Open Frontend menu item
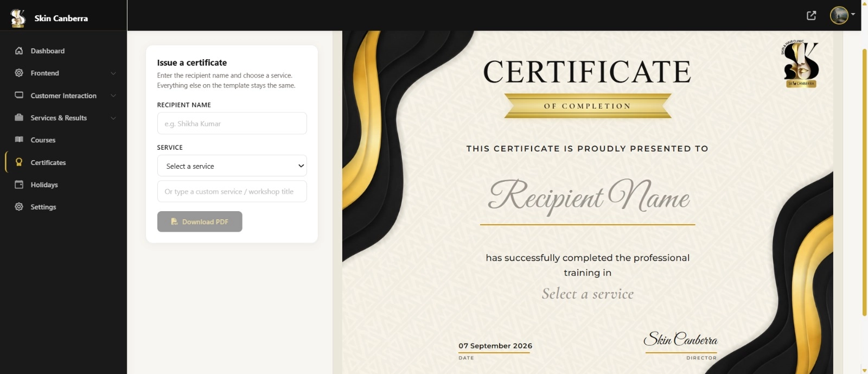Image resolution: width=868 pixels, height=374 pixels. click(x=45, y=73)
